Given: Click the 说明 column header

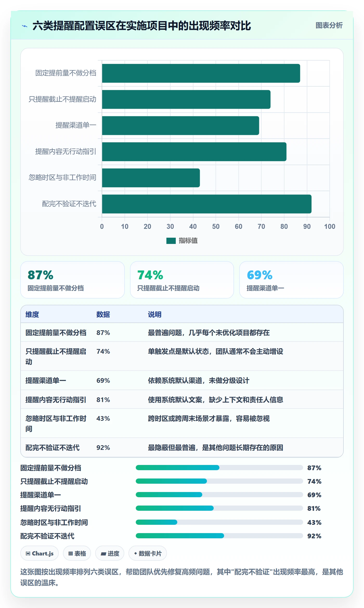Looking at the screenshot, I should point(155,314).
